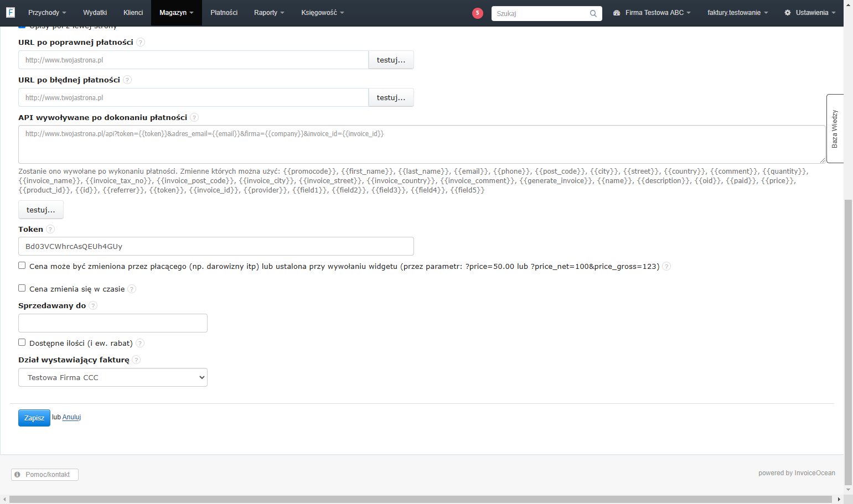Open Klienci in the navbar
This screenshot has width=853, height=504.
133,13
